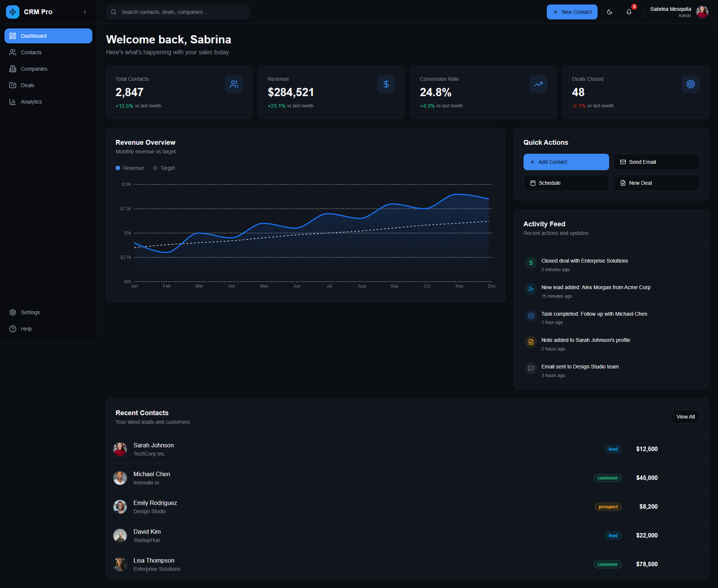Open notifications via the bell icon
This screenshot has height=588, width=718.
pos(629,12)
